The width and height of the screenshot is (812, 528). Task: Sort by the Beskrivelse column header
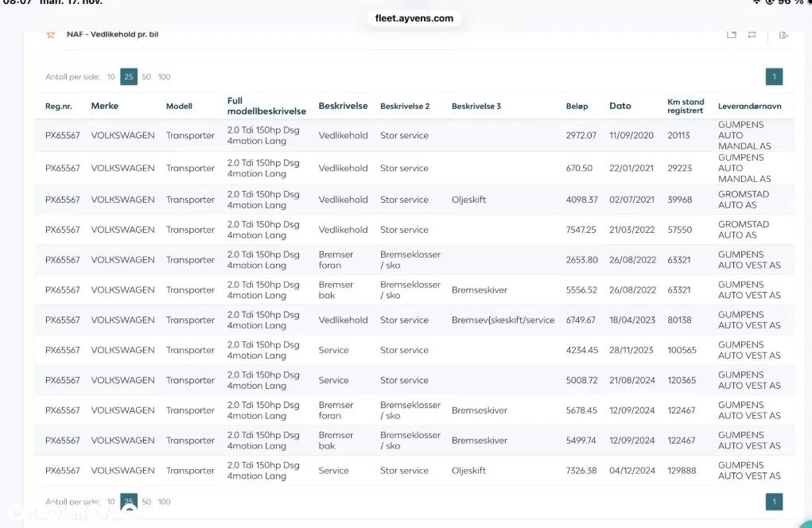(343, 106)
